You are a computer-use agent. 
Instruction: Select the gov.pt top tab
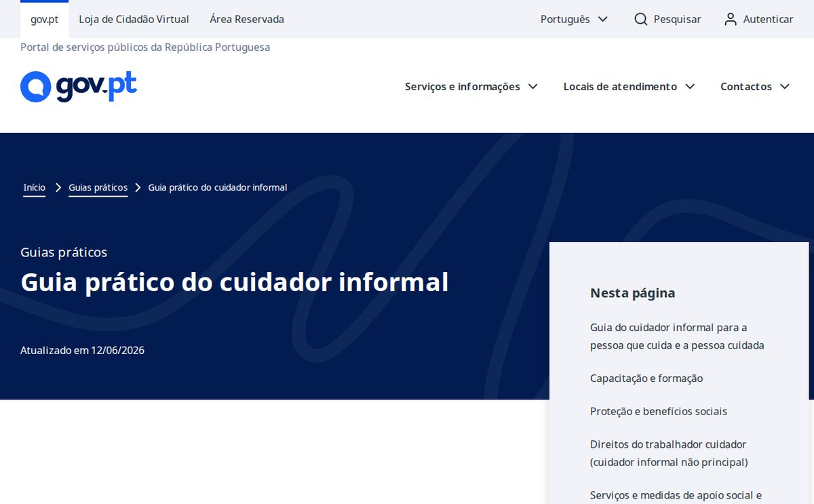tap(44, 19)
